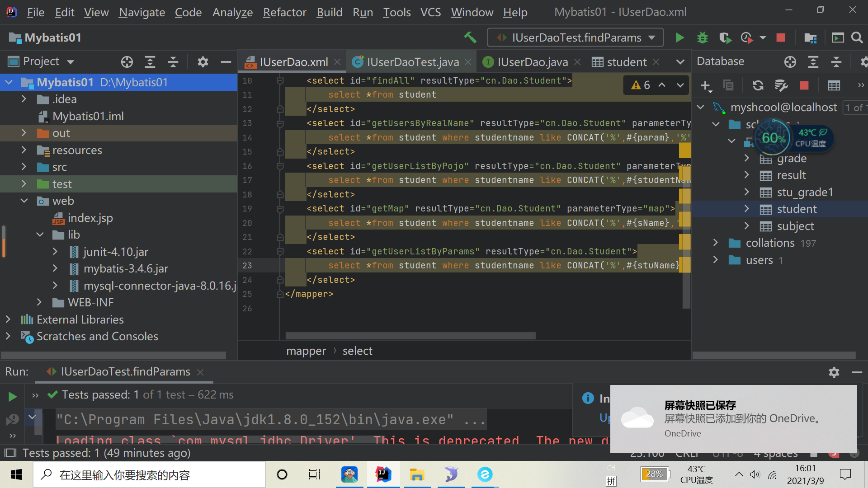Open the Refactor menu
868x488 pixels.
(284, 12)
